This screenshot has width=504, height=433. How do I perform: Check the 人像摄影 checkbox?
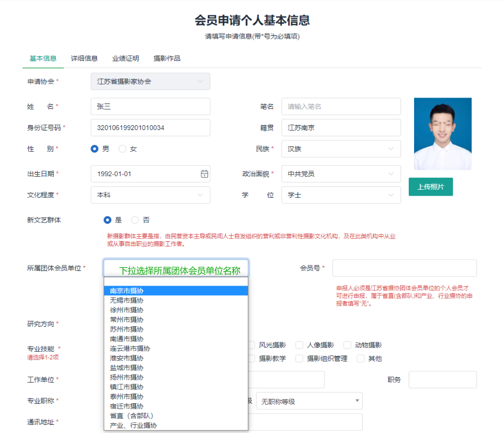click(x=299, y=344)
